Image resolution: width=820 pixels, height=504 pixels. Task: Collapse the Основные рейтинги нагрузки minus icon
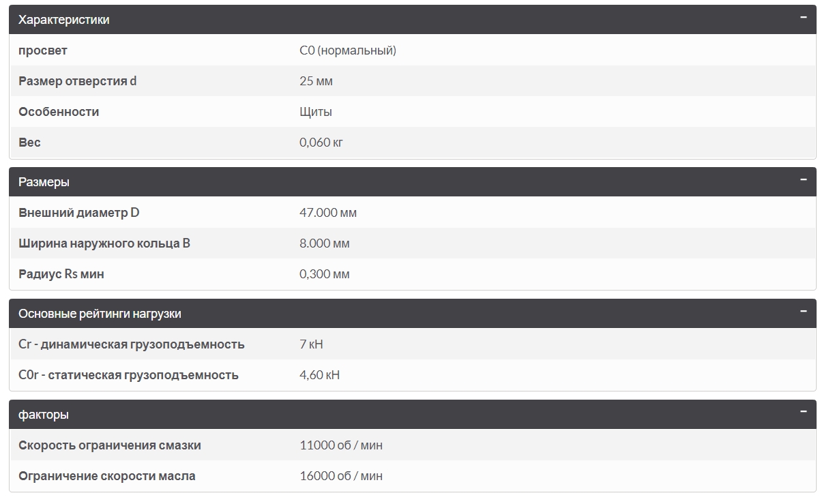pos(804,312)
